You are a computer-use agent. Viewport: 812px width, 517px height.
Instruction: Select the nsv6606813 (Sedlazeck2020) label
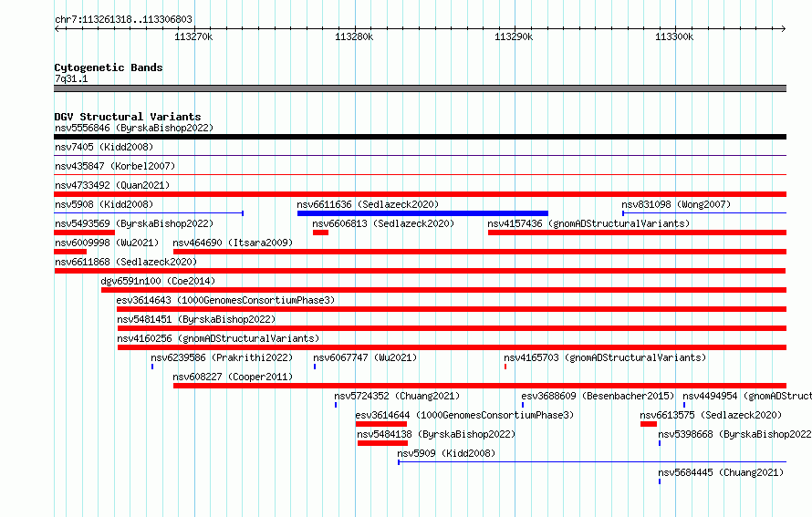tap(383, 223)
